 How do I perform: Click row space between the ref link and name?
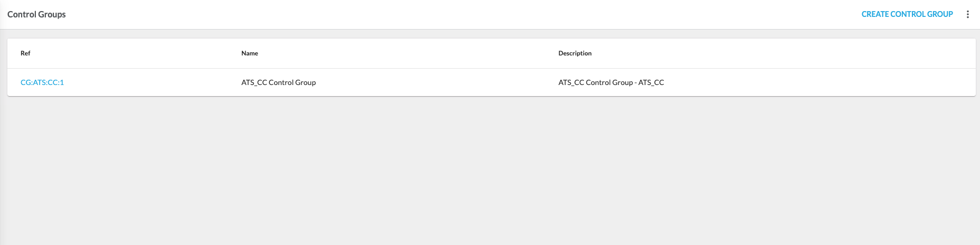pos(153,82)
